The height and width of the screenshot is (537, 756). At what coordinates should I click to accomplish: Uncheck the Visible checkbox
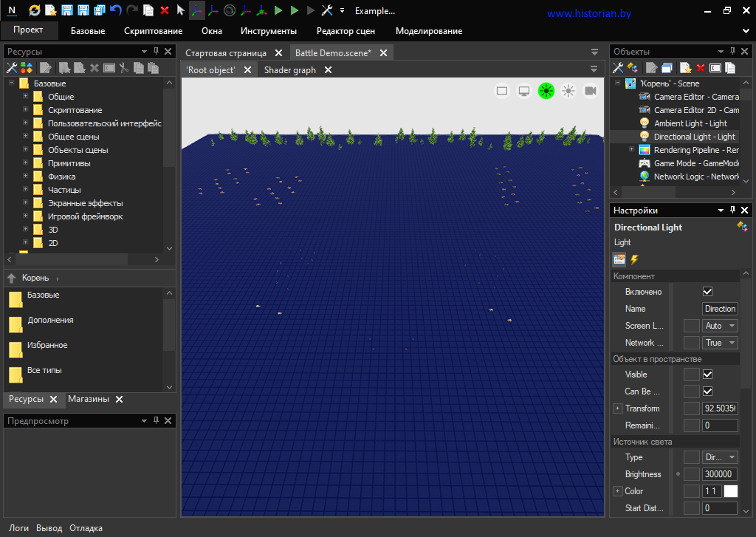pyautogui.click(x=707, y=374)
